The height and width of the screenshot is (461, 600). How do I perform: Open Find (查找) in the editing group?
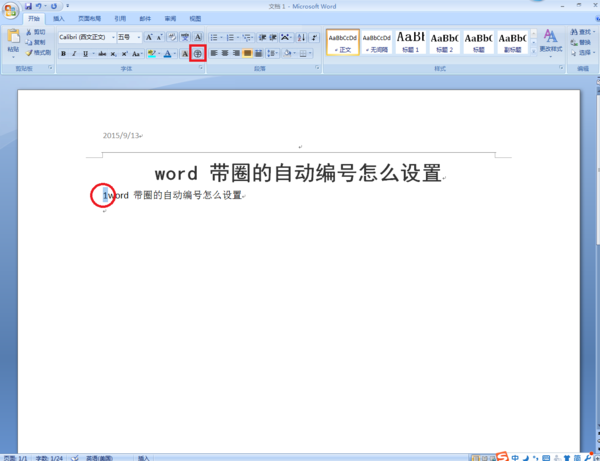(583, 32)
